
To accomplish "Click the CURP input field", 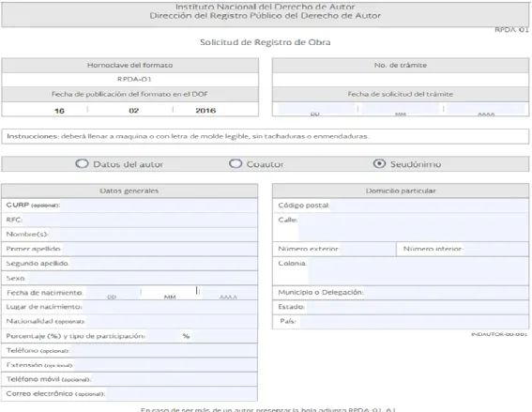I will click(x=159, y=206).
